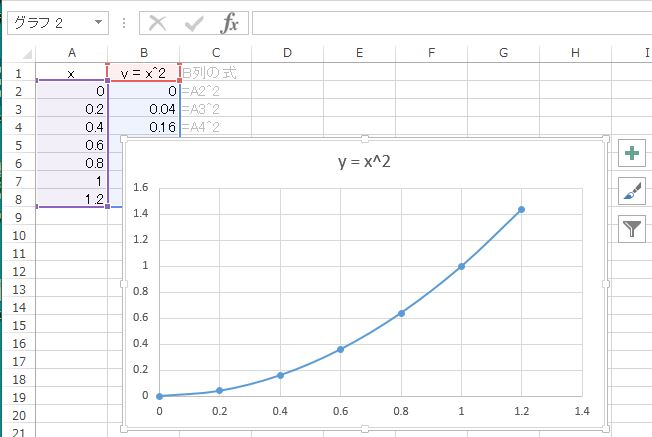Select row 12 header

click(x=18, y=272)
